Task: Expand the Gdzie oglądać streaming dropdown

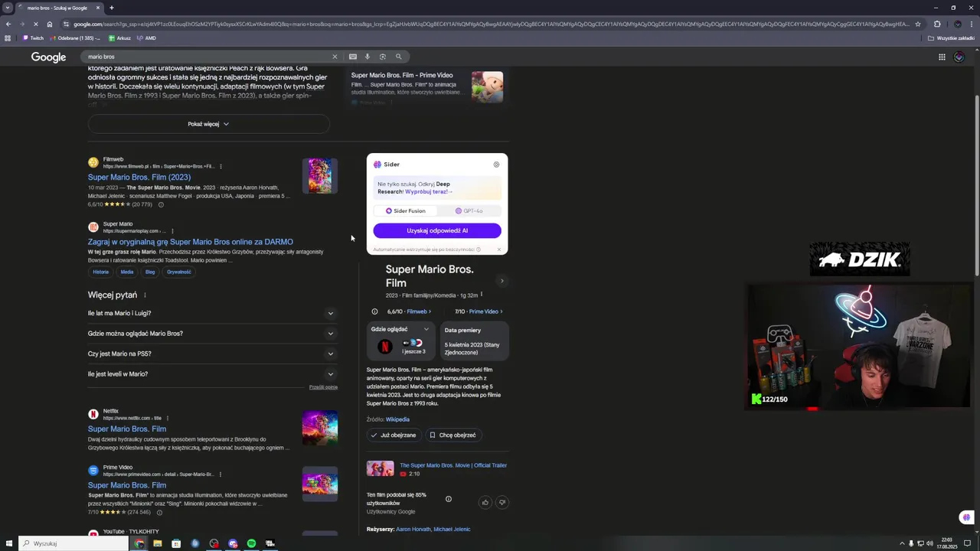Action: point(426,329)
